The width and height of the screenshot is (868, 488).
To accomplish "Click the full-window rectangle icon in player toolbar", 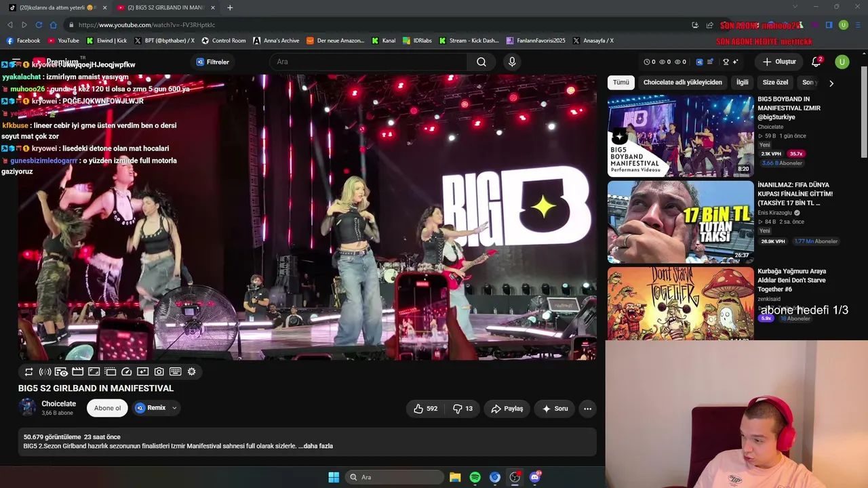I will pos(94,371).
